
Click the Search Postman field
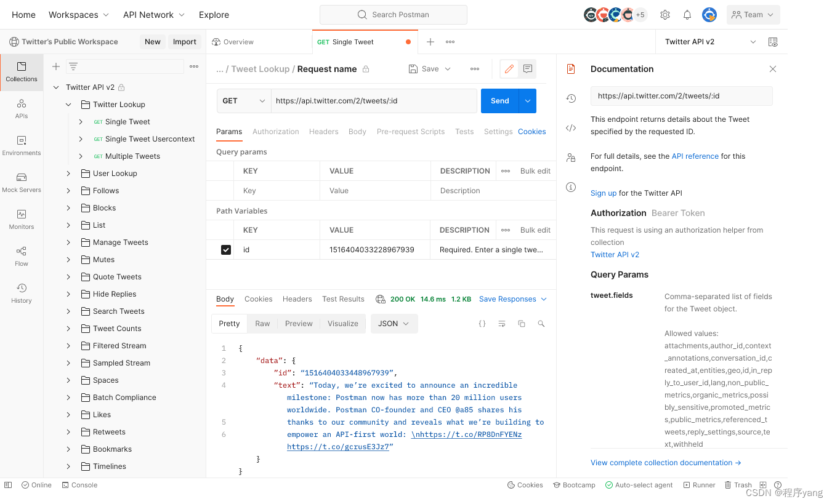click(394, 15)
